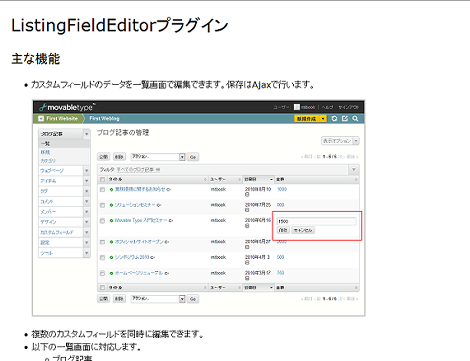Click the view site icon in header
The height and width of the screenshot is (361, 470).
tap(345, 119)
